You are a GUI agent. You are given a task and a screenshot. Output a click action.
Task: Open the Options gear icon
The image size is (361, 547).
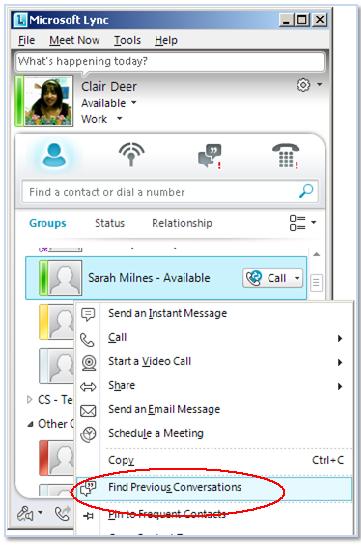pos(303,85)
